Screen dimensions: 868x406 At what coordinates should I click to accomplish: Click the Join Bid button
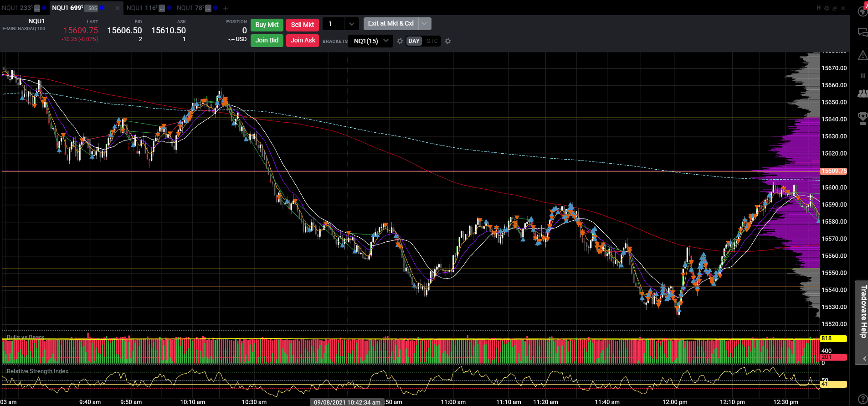267,40
